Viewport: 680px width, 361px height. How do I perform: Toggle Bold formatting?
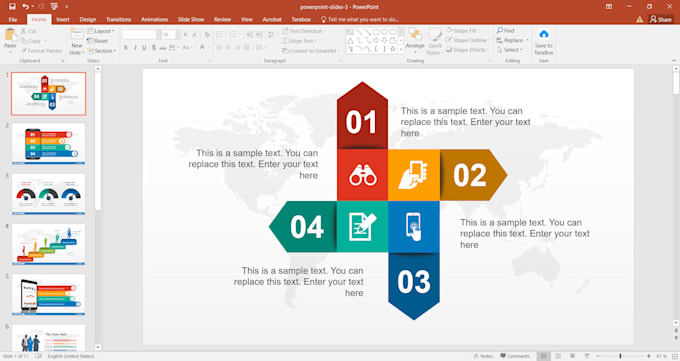(x=126, y=47)
